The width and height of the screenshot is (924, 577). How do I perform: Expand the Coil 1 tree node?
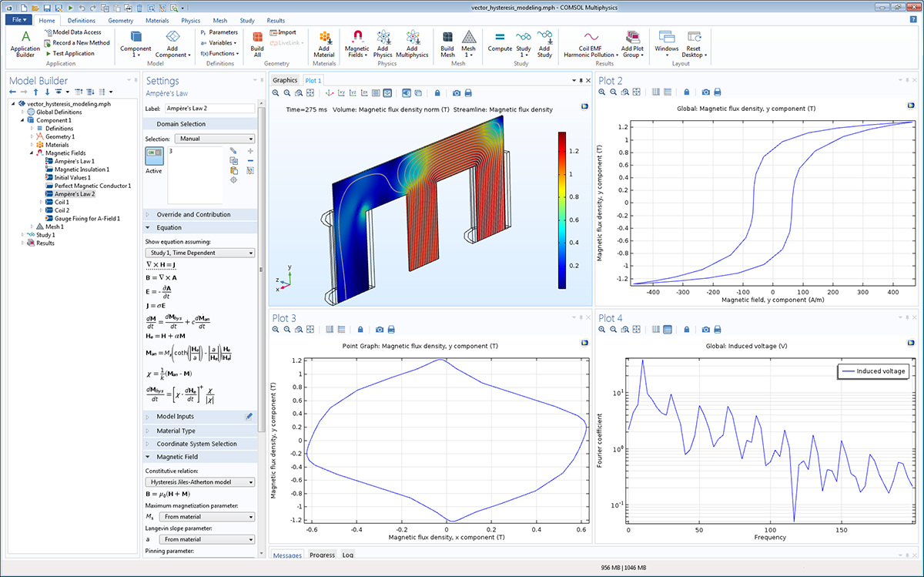(x=41, y=203)
